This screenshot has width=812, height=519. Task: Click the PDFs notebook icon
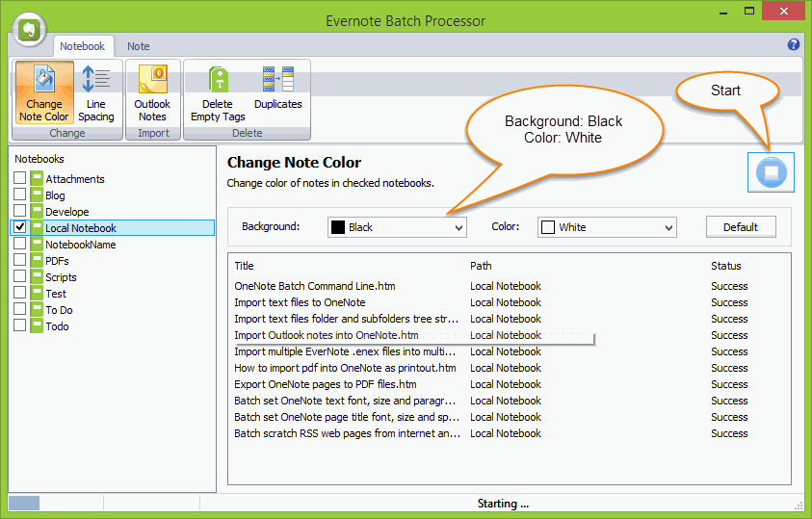pyautogui.click(x=37, y=261)
